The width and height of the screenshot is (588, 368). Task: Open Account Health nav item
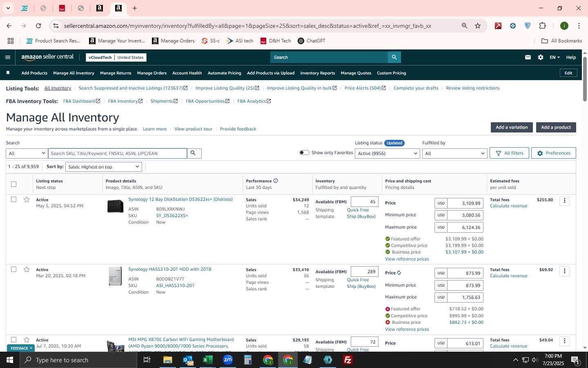coord(187,73)
